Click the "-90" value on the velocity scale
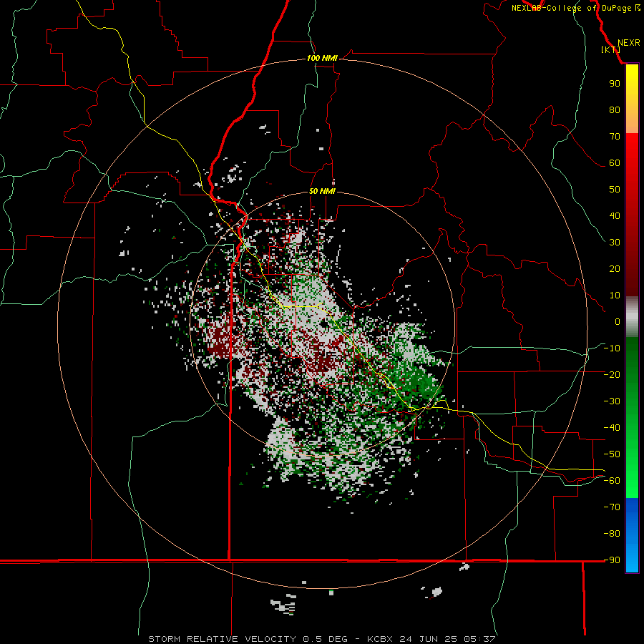Viewport: 644px width, 644px height. [x=612, y=560]
